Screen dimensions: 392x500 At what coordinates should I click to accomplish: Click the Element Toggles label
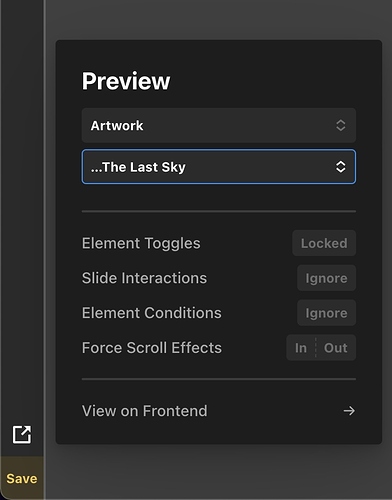point(141,243)
